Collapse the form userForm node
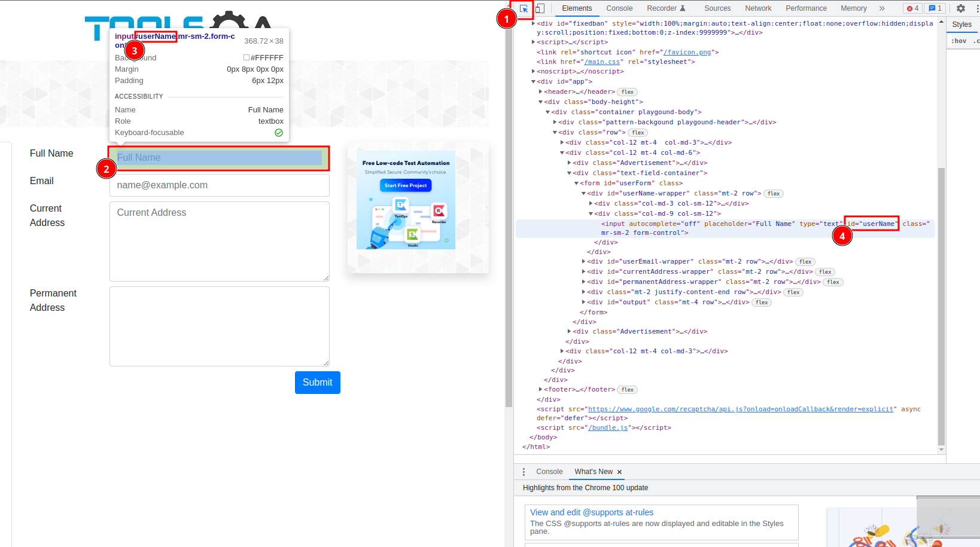Screen dimensions: 980x547 (x=576, y=183)
